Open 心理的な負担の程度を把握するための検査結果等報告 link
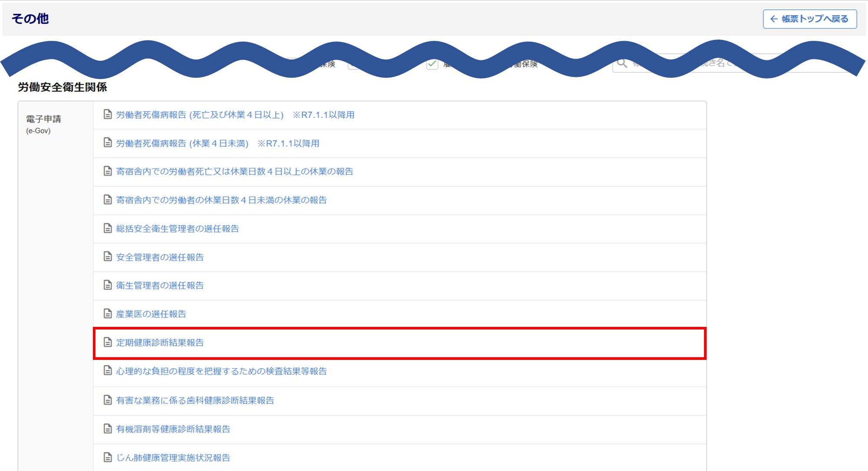This screenshot has width=868, height=471. tap(221, 371)
